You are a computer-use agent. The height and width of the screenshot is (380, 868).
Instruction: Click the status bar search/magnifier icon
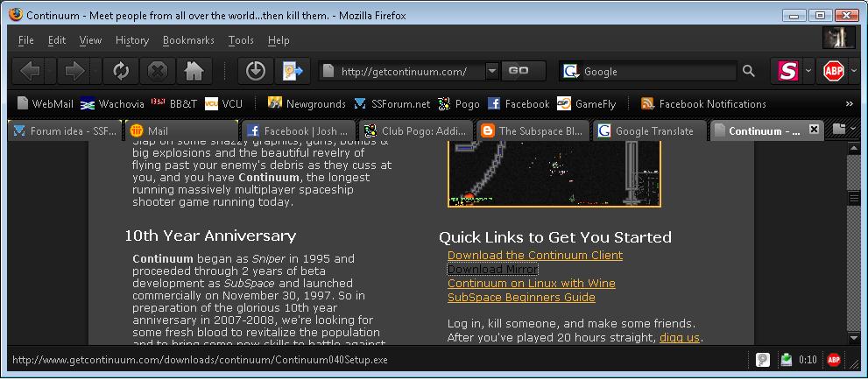(x=763, y=360)
